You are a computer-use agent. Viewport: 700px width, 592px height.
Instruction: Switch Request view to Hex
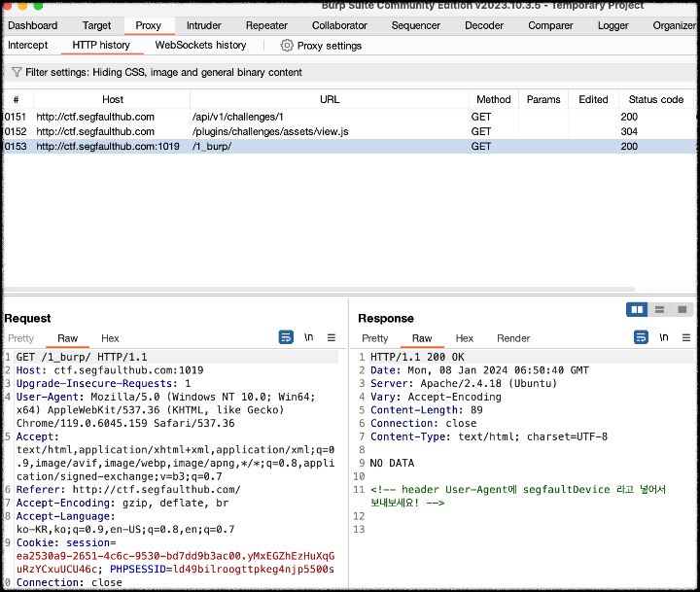tap(110, 338)
